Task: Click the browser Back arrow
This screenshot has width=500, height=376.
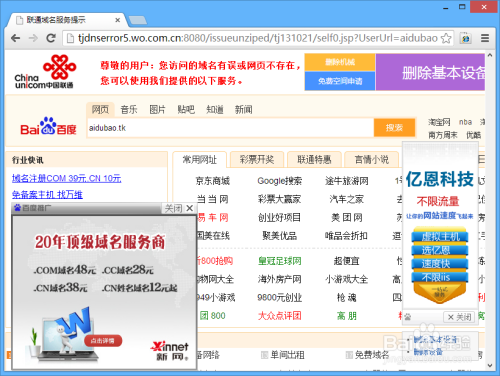Action: pos(15,38)
